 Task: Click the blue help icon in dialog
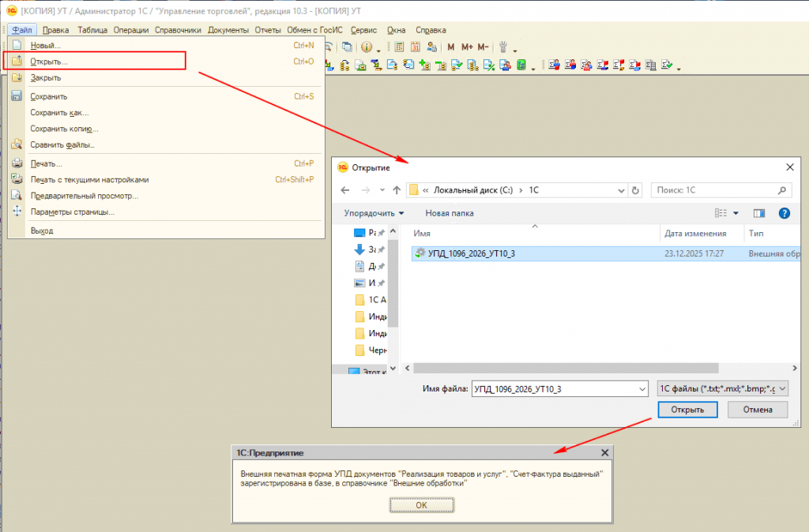coord(785,213)
